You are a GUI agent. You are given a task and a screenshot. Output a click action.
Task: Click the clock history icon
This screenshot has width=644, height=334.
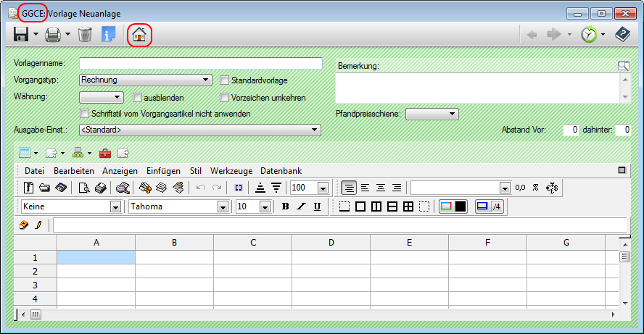point(590,34)
